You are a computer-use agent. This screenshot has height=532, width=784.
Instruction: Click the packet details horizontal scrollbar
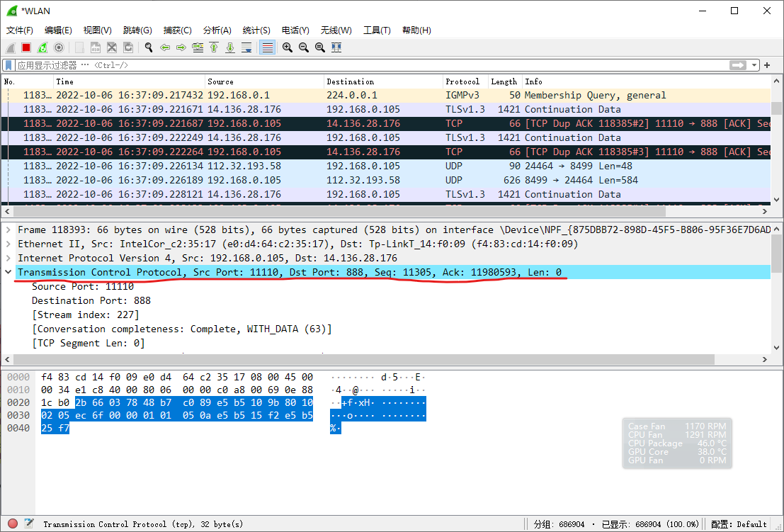click(x=354, y=359)
